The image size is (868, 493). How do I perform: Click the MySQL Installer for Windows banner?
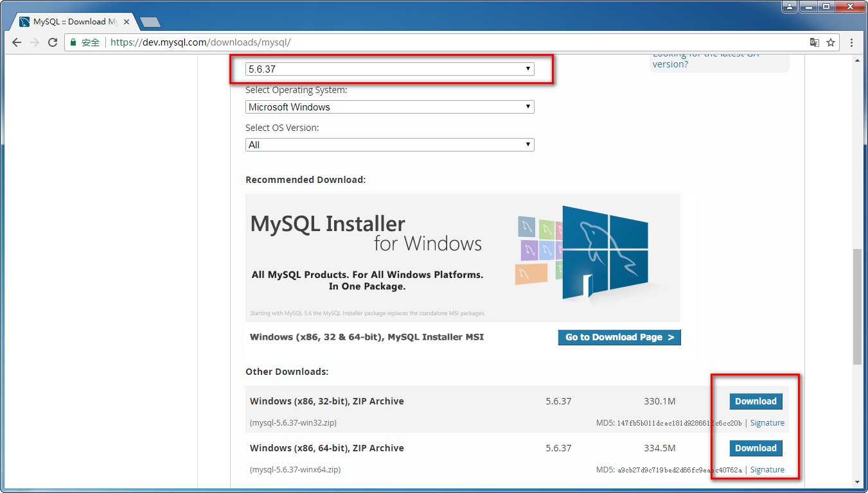(x=463, y=258)
